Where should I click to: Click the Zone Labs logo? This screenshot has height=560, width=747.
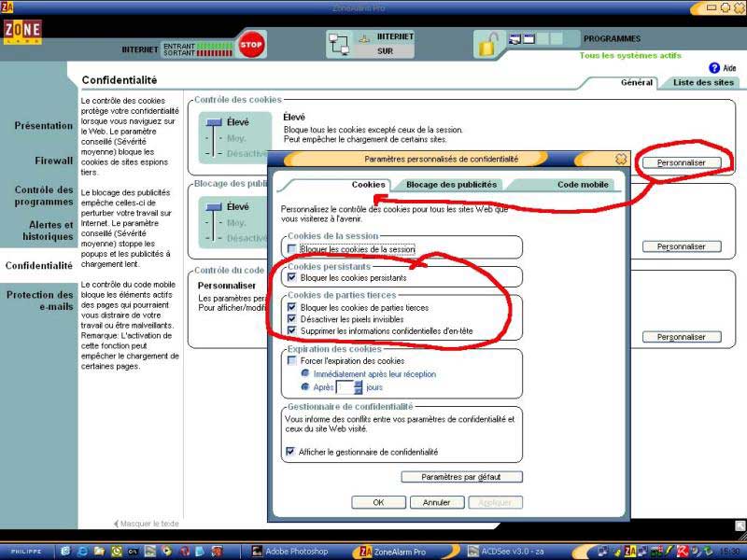(x=21, y=30)
